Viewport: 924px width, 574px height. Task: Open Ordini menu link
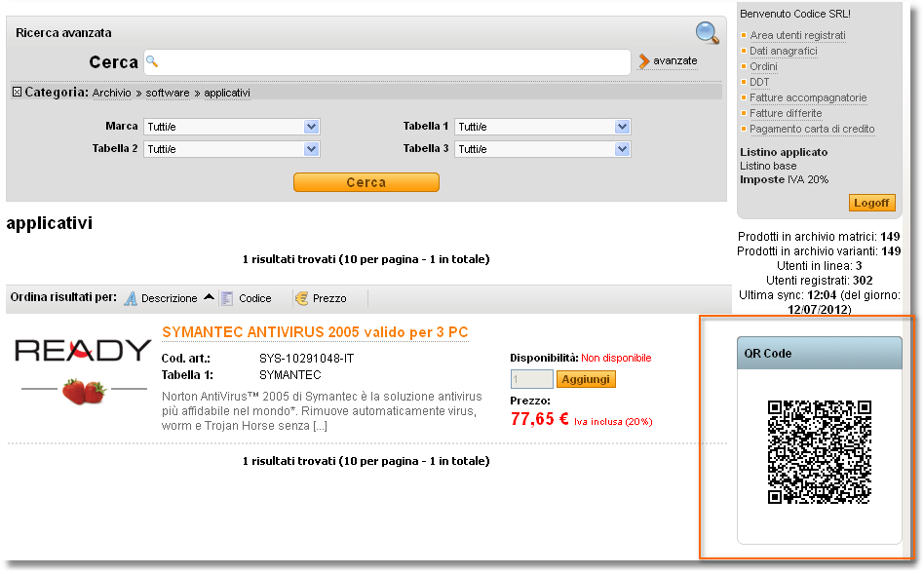click(x=764, y=66)
